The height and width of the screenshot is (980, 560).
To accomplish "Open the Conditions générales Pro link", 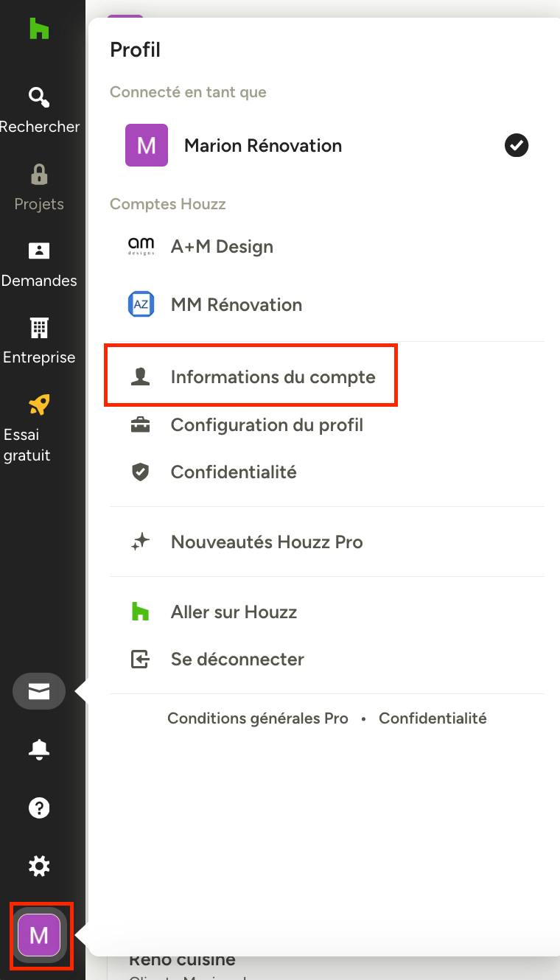I will (258, 718).
